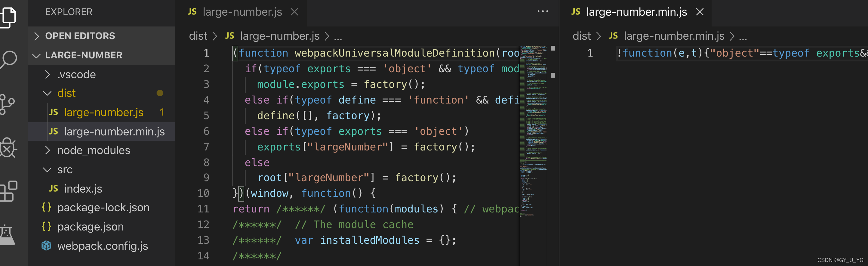
Task: Click 'The module cache' comment on line 12
Action: click(x=363, y=224)
